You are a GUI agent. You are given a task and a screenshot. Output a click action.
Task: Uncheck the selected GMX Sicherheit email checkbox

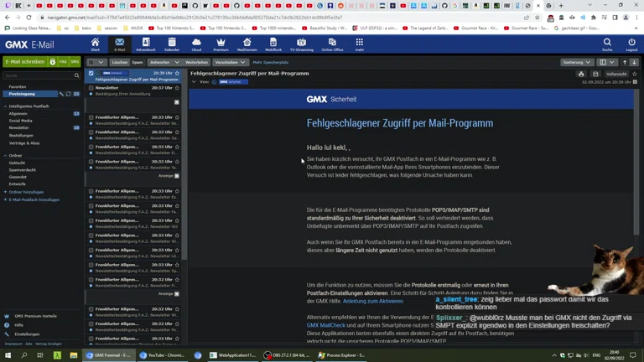[91, 73]
